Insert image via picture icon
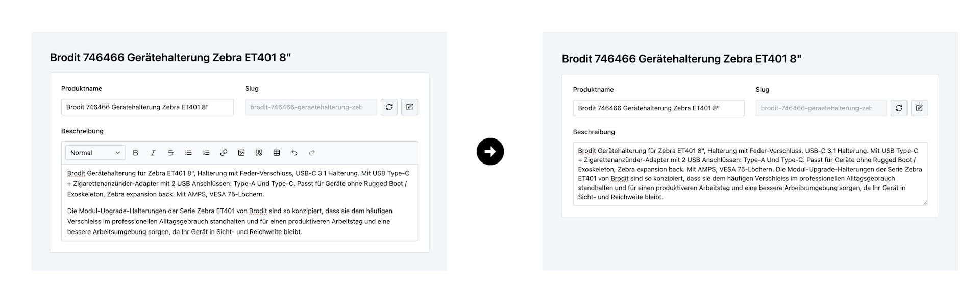 tap(241, 153)
